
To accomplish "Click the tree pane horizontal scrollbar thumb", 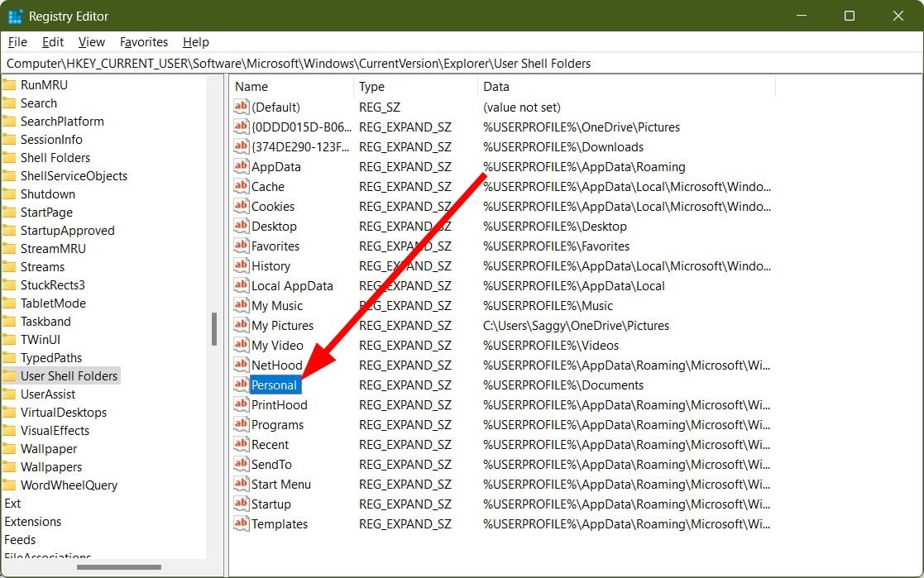I will pyautogui.click(x=118, y=566).
